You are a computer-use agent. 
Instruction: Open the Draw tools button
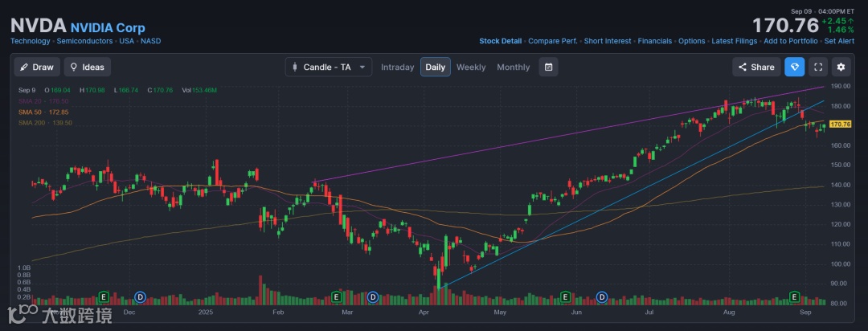37,67
